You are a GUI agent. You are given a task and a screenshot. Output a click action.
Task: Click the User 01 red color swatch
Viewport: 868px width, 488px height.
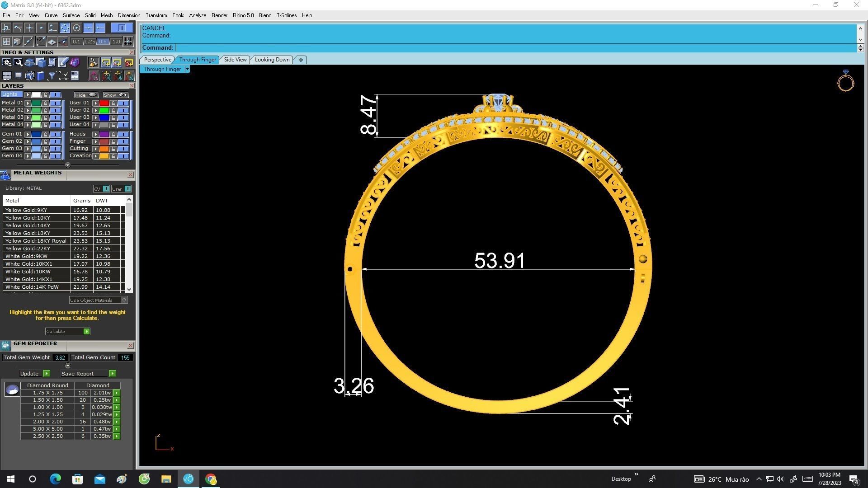104,103
